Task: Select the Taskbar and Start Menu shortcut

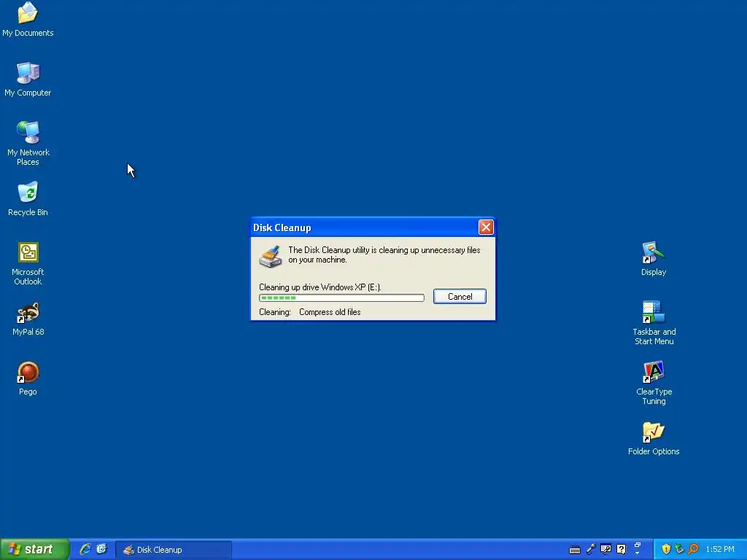Action: [654, 323]
